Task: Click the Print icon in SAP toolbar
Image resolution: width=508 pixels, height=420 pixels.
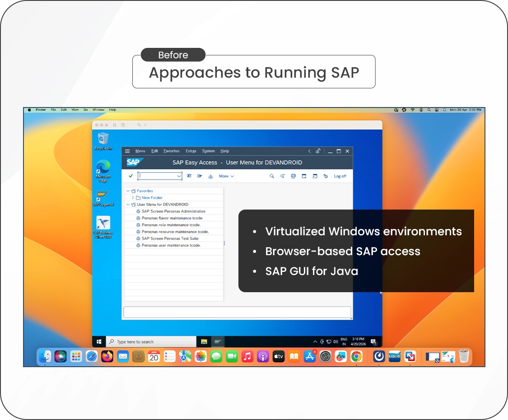Action: point(293,176)
